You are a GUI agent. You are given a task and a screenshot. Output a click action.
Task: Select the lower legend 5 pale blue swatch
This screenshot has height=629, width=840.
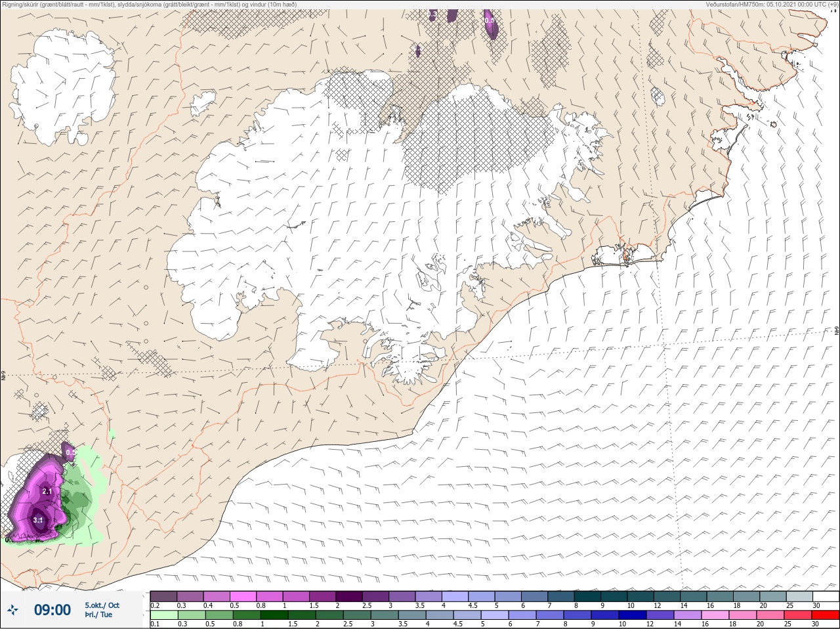coord(495,615)
